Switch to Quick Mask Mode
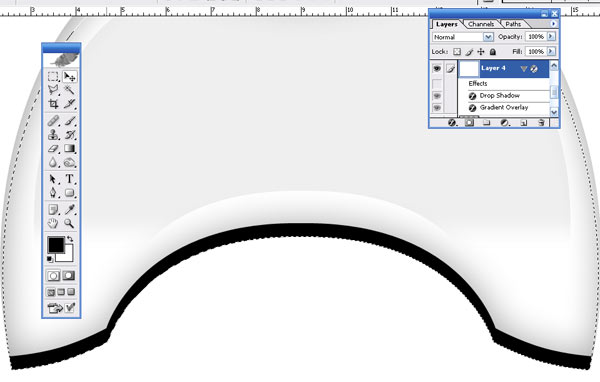The height and width of the screenshot is (382, 600). [69, 276]
